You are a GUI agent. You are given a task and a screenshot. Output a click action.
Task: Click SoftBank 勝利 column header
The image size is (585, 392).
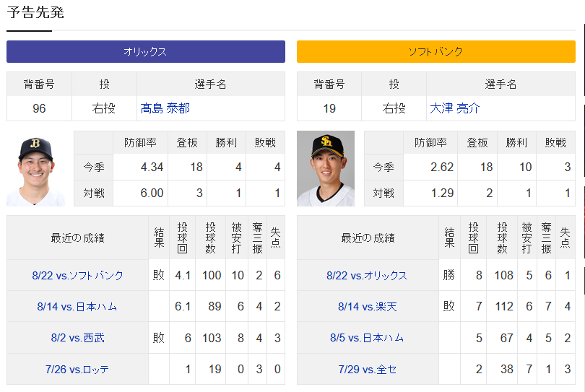[x=516, y=142]
